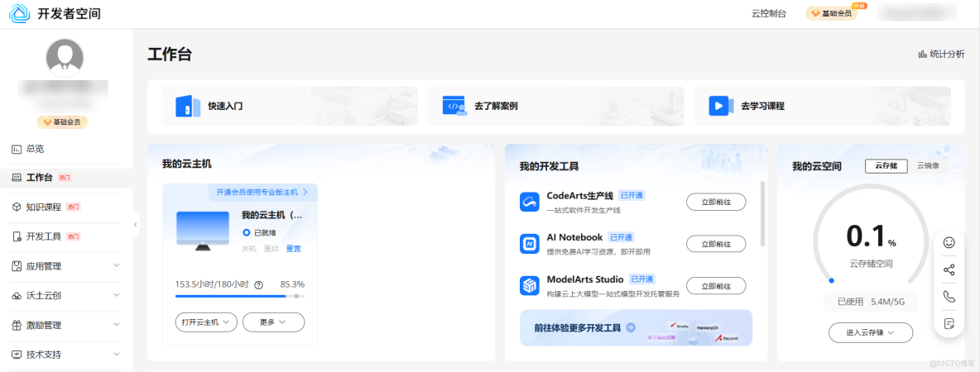
Task: Select the 已就绪 status radio indicator
Action: (x=247, y=233)
